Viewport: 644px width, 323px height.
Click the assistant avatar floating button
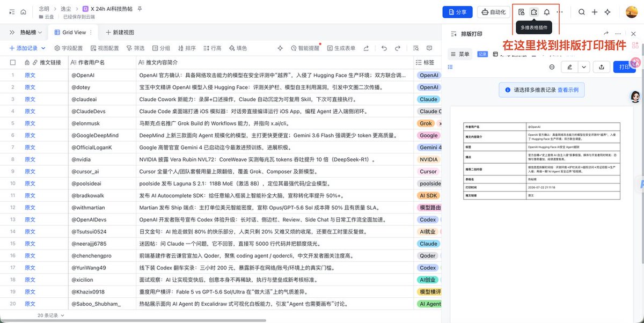click(x=635, y=97)
